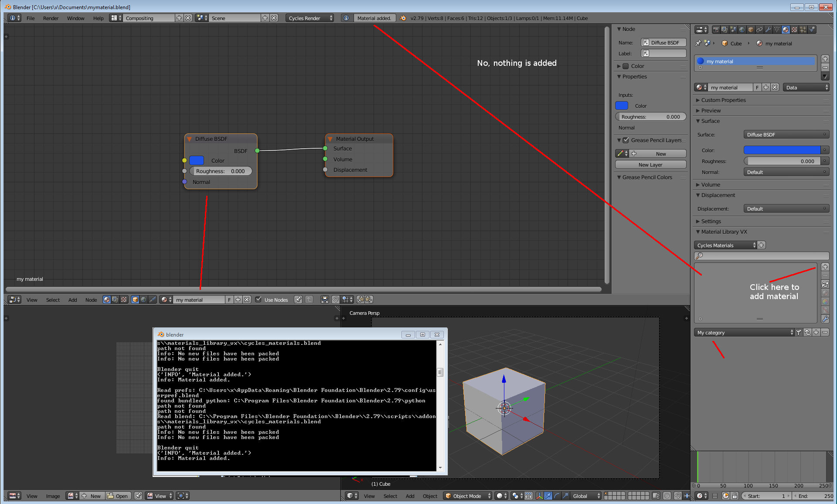Open the Modifiers tab (wrench icon)

pyautogui.click(x=769, y=30)
